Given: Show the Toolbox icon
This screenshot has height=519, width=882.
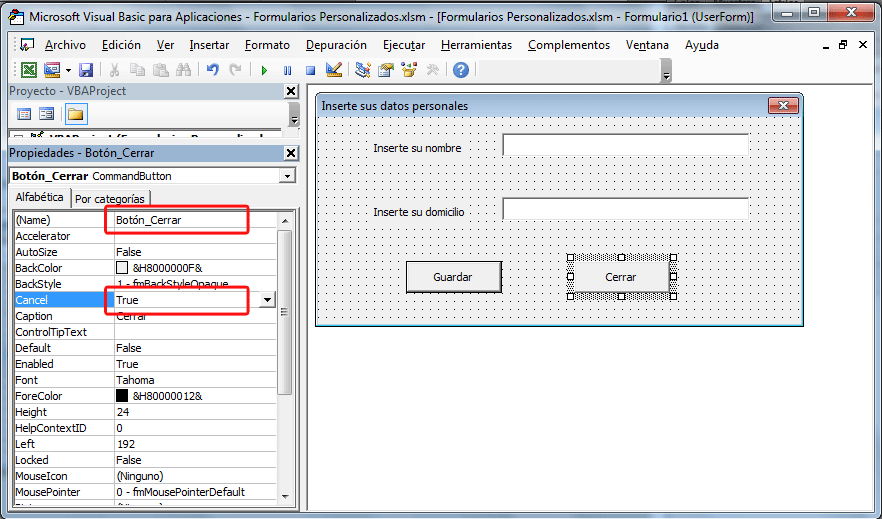Looking at the screenshot, I should pos(432,70).
